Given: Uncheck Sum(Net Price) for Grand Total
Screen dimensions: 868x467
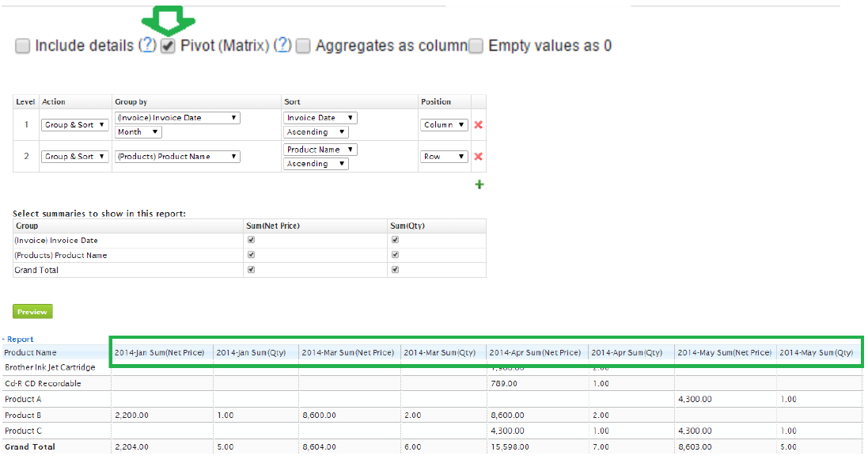Looking at the screenshot, I should click(251, 270).
